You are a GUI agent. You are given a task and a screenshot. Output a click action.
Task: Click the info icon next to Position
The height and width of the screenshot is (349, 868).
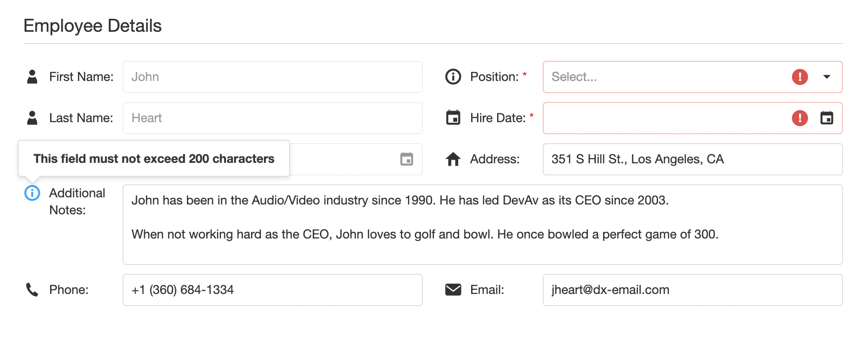point(453,77)
